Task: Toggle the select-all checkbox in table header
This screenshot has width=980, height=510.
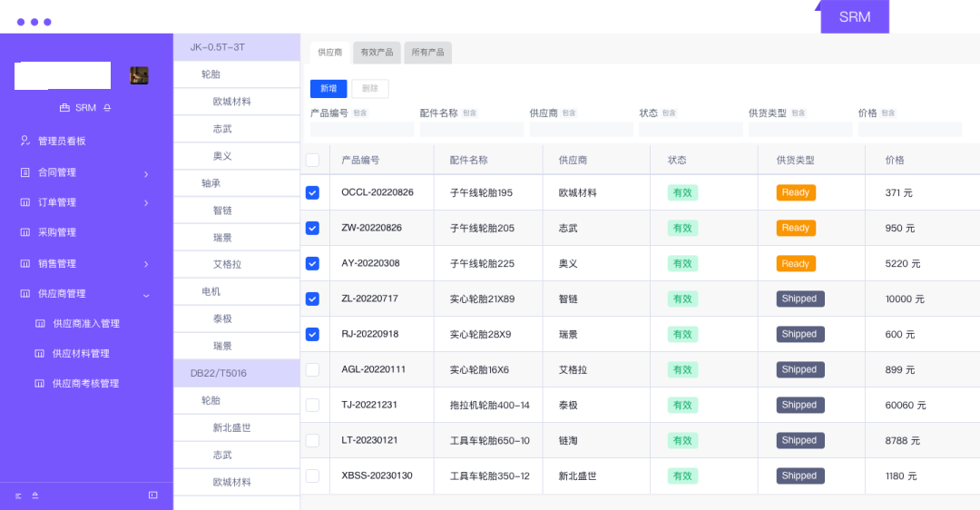Action: point(312,160)
